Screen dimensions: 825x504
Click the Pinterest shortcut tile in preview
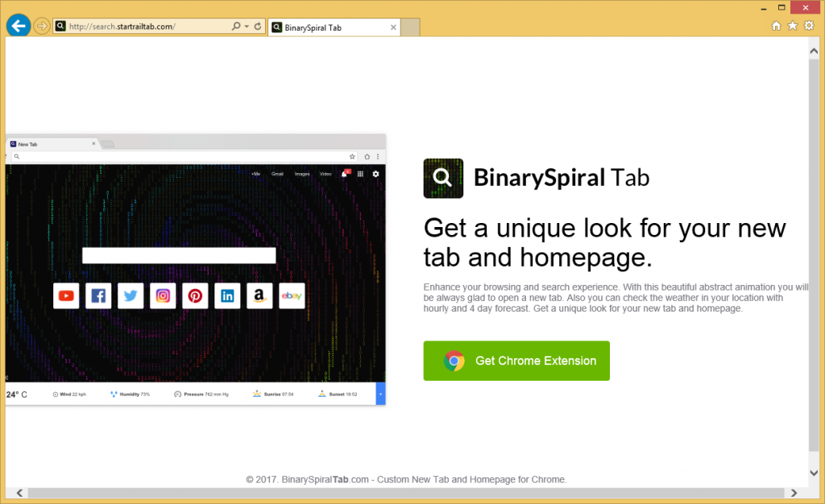[195, 296]
